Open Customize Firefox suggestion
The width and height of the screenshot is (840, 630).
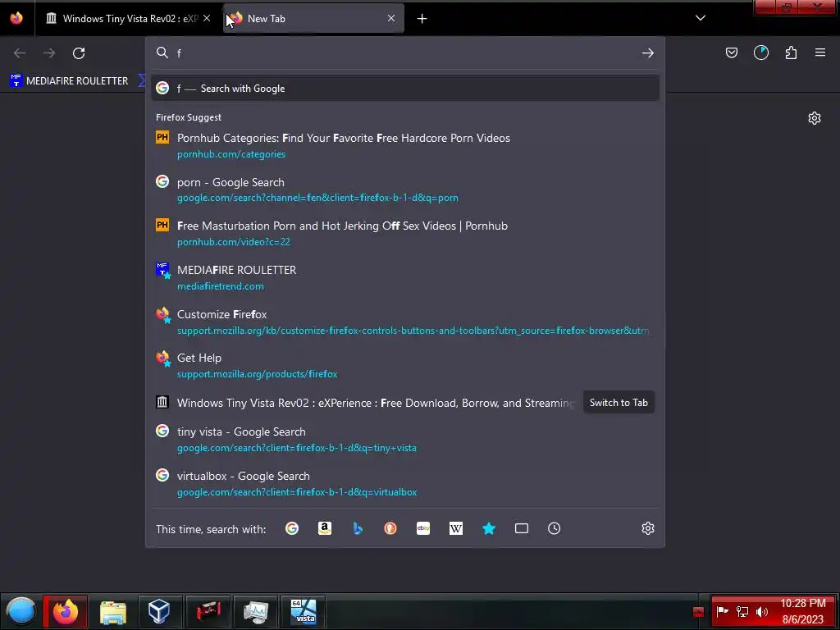click(405, 322)
